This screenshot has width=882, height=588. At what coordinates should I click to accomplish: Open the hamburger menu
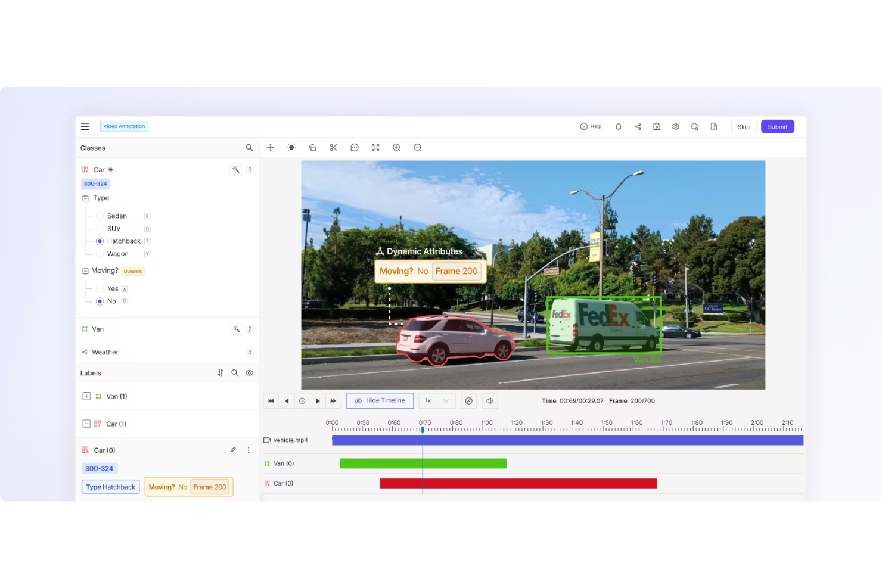(x=85, y=126)
